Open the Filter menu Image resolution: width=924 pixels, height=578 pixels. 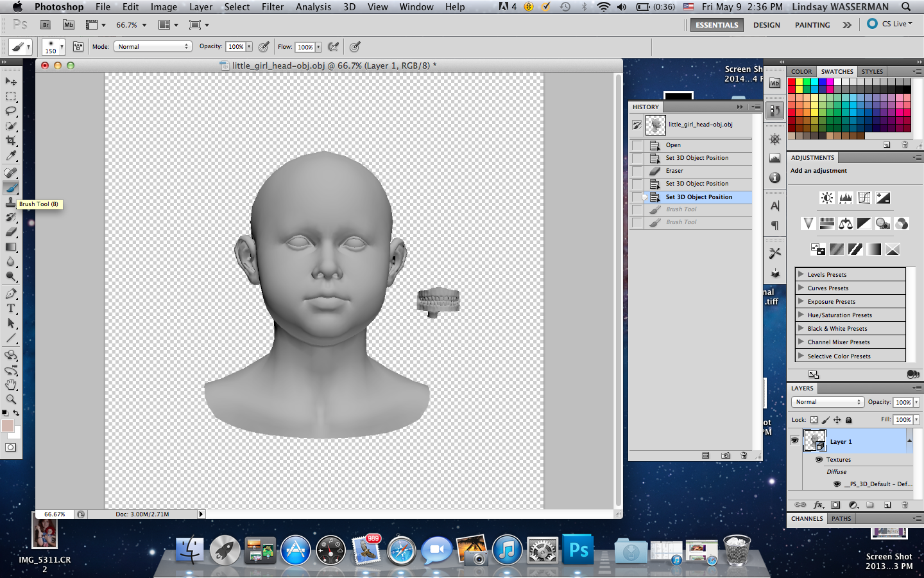pos(272,7)
